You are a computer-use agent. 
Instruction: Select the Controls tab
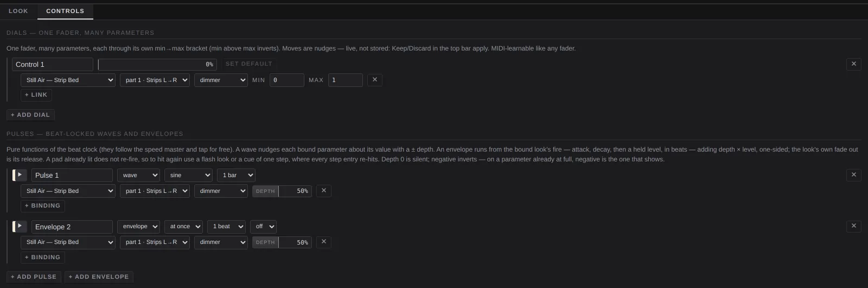click(x=65, y=11)
